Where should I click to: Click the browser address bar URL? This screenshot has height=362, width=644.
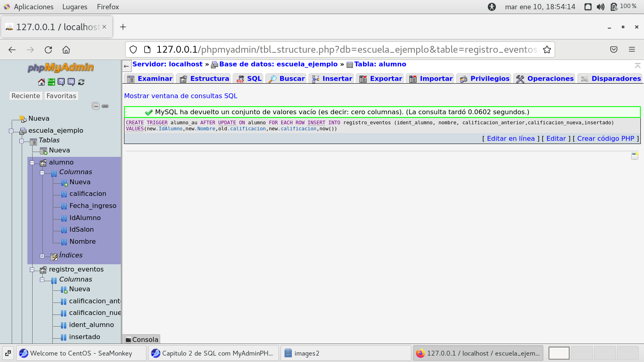pos(346,49)
